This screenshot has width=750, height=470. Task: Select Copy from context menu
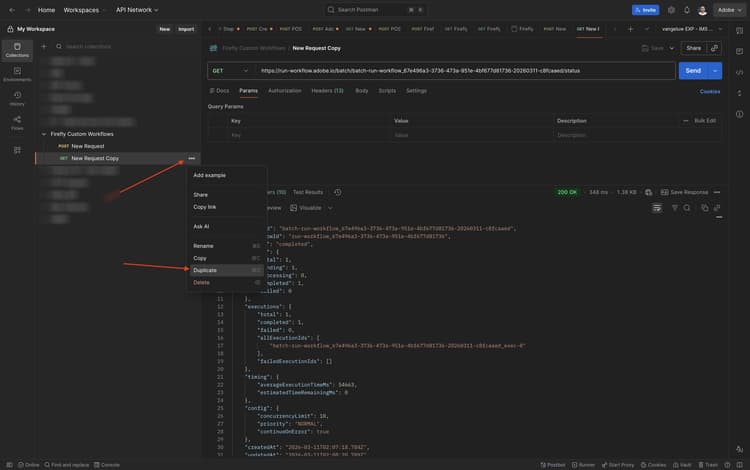click(x=227, y=258)
